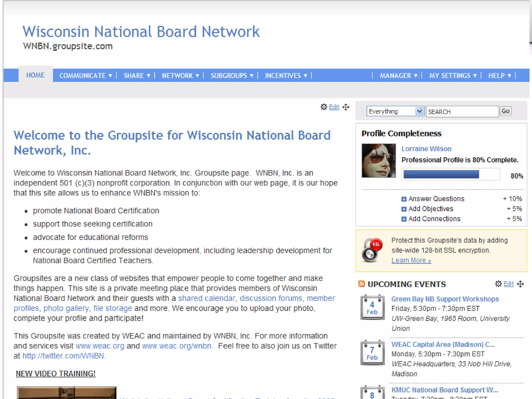The image size is (532, 399).
Task: Click the RSS feed icon next to Upcoming Events
Action: pyautogui.click(x=361, y=284)
